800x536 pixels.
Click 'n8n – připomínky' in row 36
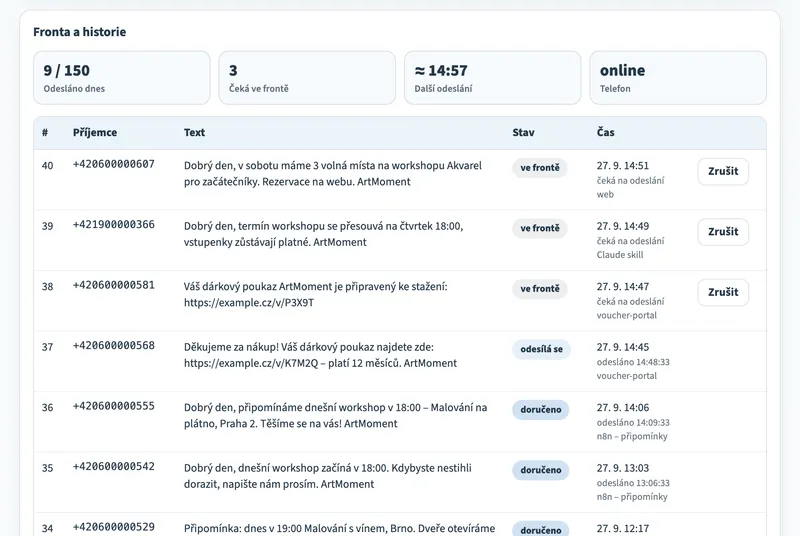click(632, 436)
